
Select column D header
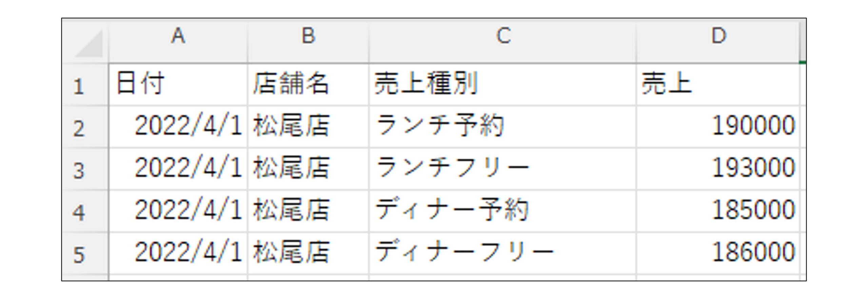[718, 41]
